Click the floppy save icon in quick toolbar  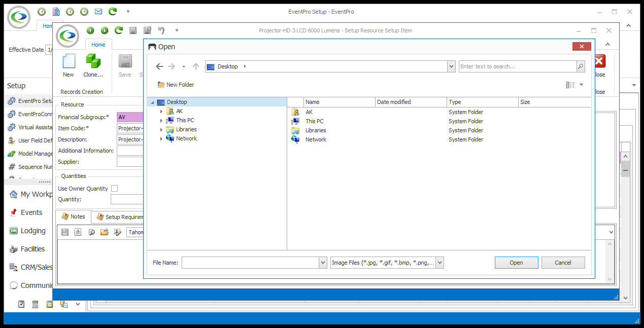click(x=133, y=30)
